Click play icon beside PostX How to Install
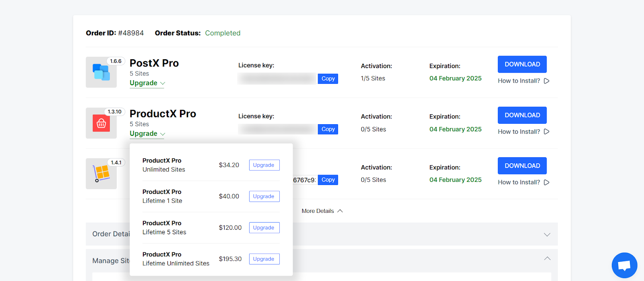The width and height of the screenshot is (644, 281). pos(547,81)
